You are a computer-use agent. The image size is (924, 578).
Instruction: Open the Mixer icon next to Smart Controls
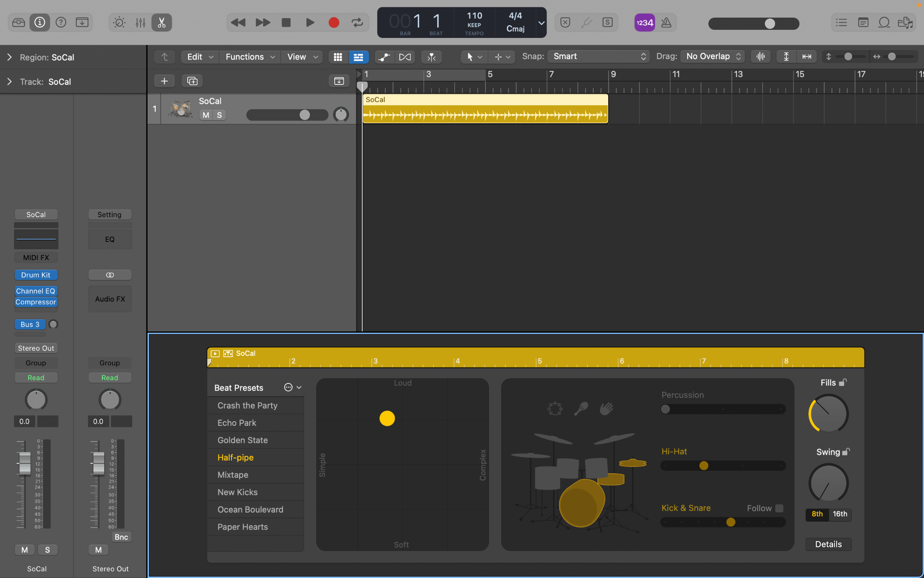point(140,22)
